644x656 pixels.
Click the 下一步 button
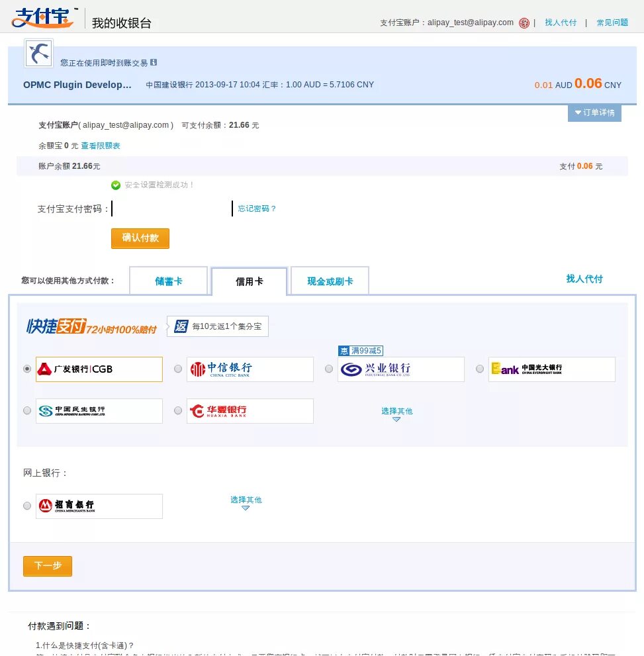click(48, 566)
